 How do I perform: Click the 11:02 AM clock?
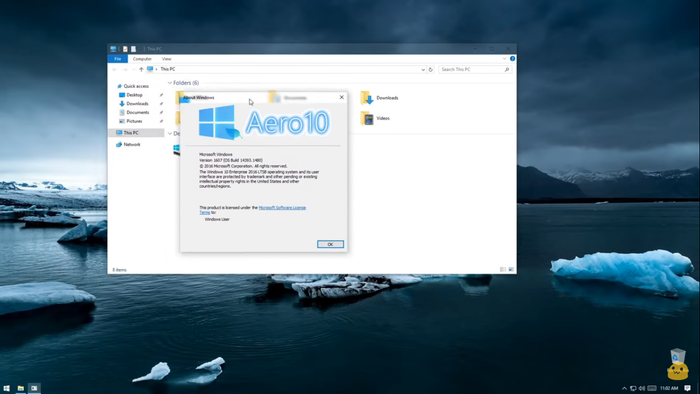[x=669, y=388]
